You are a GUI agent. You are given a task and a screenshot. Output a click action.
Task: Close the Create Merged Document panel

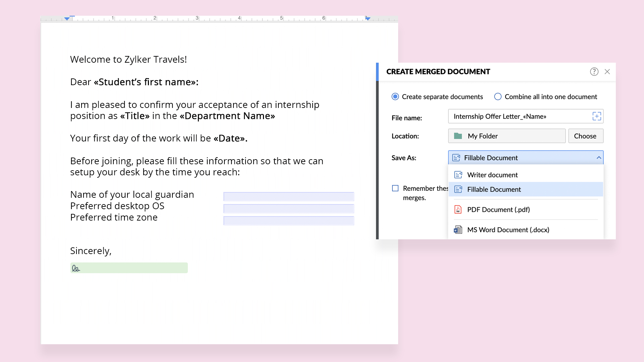[607, 72]
